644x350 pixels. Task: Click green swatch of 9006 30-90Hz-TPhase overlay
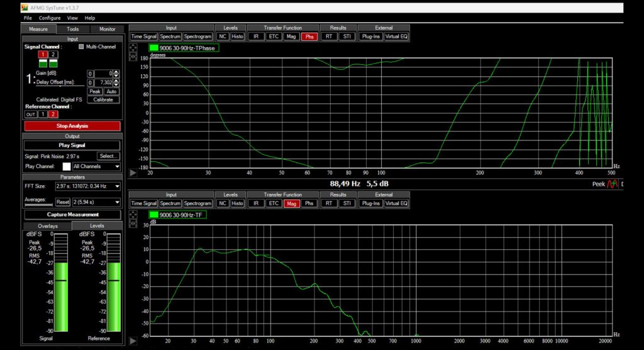153,48
